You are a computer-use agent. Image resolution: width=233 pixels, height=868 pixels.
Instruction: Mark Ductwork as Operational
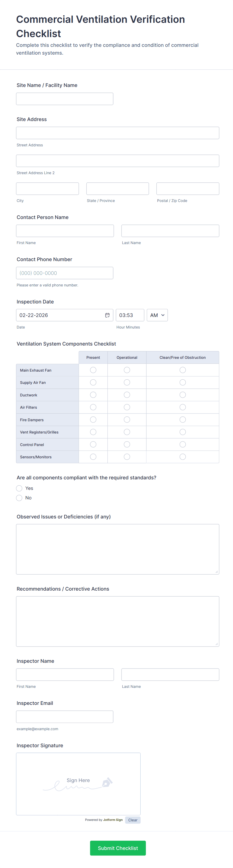(x=127, y=395)
